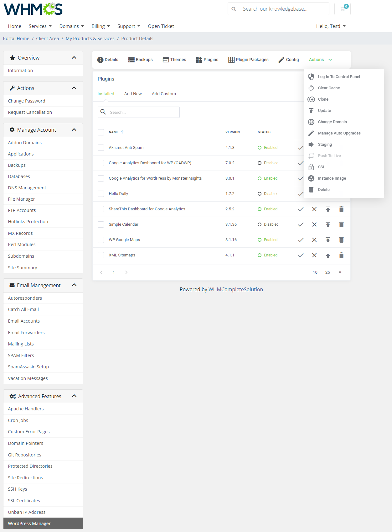Open the Services dropdown in navigation
Screen dimensions: 392x532
[40, 26]
